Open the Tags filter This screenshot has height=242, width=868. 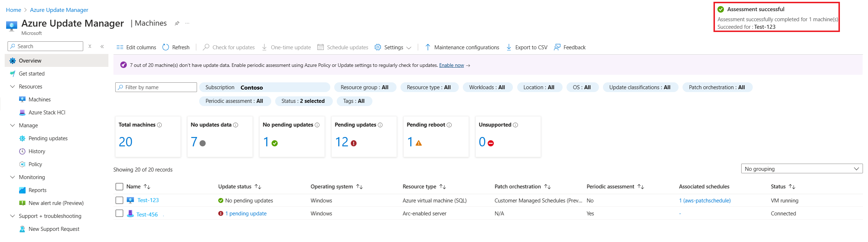coord(354,101)
